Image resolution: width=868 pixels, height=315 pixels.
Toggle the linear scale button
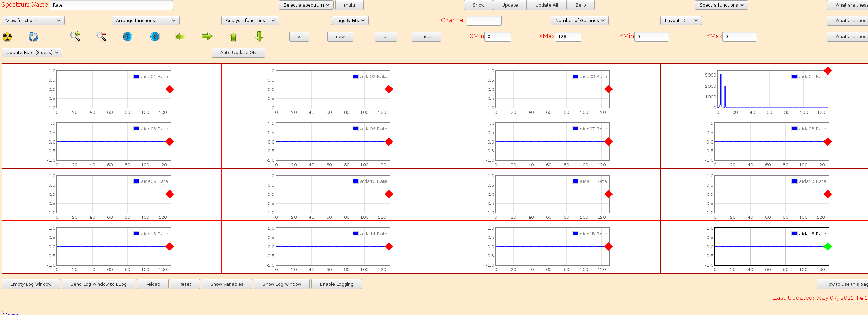pos(426,37)
